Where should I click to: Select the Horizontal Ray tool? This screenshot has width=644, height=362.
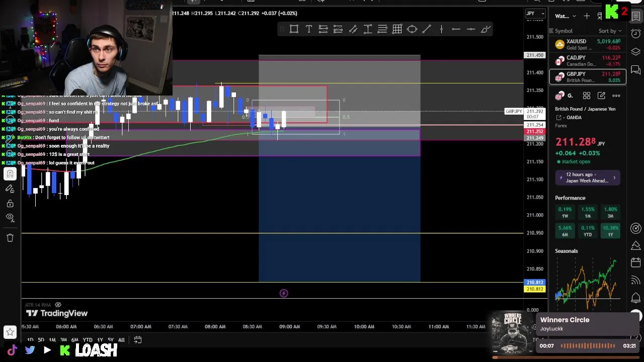(x=456, y=29)
